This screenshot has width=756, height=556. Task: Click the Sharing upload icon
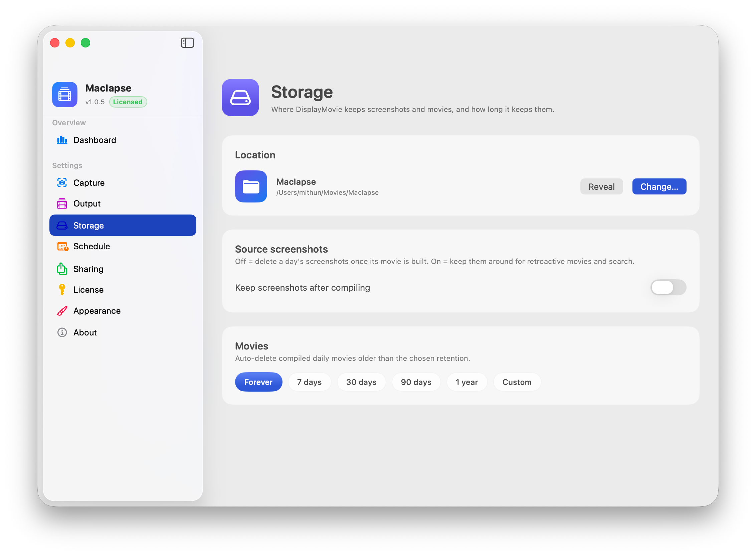(x=62, y=269)
